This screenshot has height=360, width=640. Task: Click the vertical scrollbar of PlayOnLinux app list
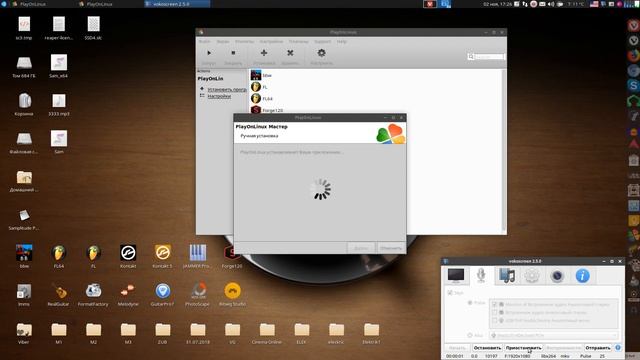(503, 151)
